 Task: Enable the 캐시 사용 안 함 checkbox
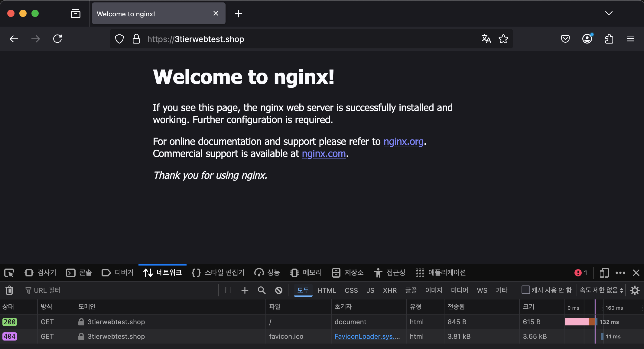[526, 290]
